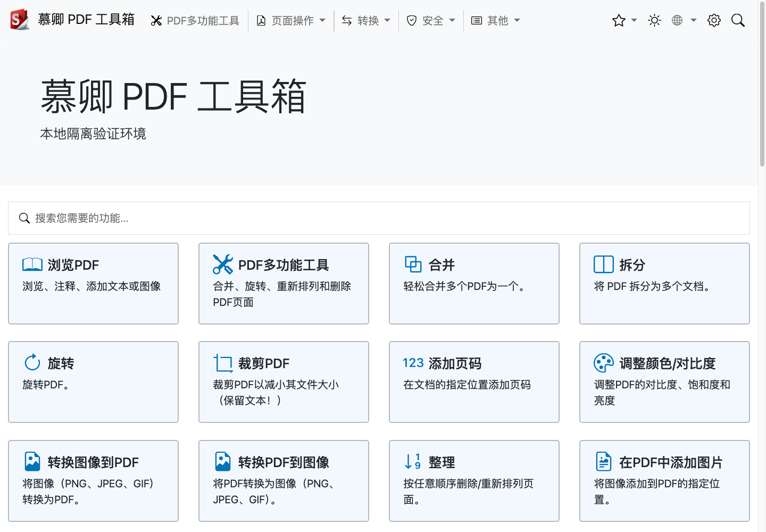766x532 pixels.
Task: Click the rotate arrow icon on 旋转 card
Action: pyautogui.click(x=32, y=363)
